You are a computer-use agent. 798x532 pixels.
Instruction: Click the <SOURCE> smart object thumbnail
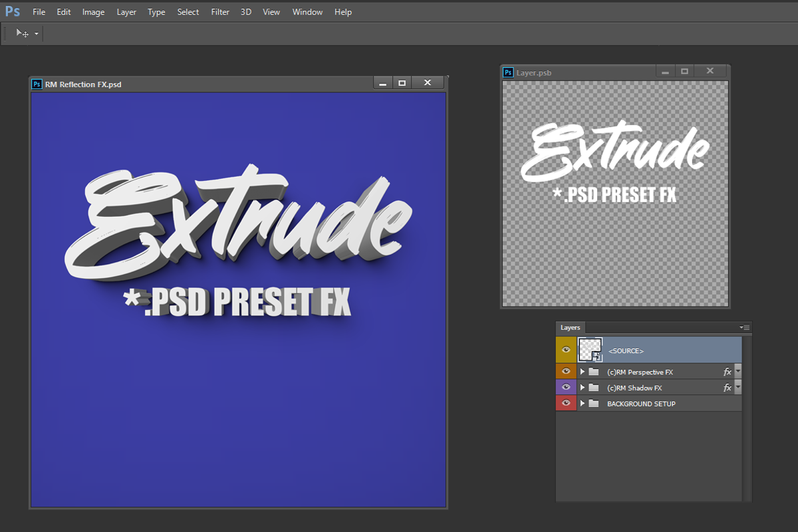(590, 350)
